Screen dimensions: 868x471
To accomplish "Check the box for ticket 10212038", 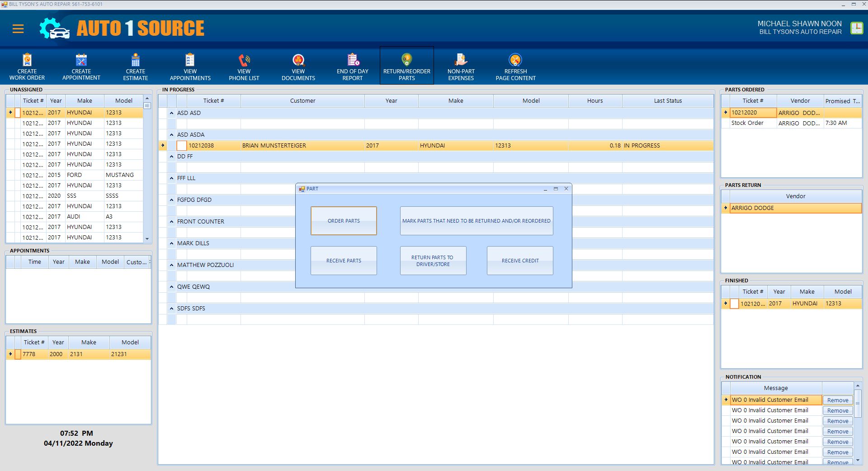I will pyautogui.click(x=181, y=146).
